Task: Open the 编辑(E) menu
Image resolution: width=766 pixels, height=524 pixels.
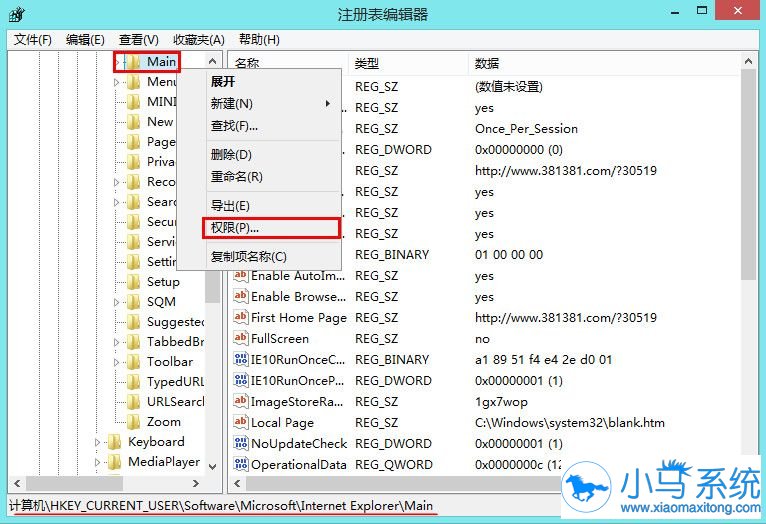Action: point(85,40)
